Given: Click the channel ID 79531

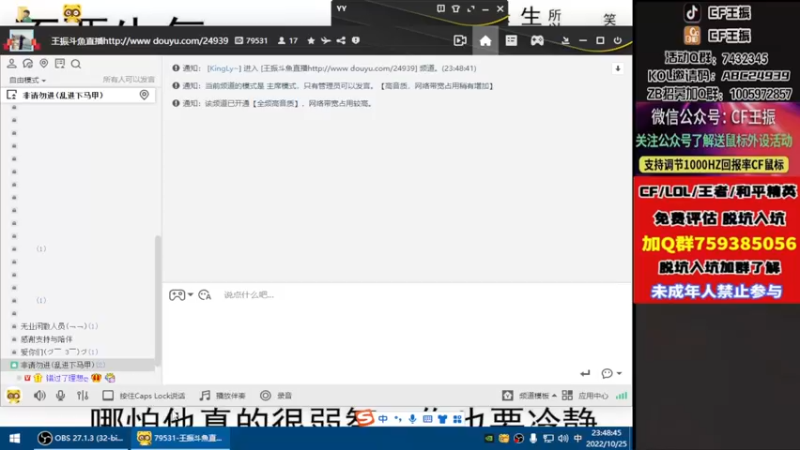Looking at the screenshot, I should point(252,40).
